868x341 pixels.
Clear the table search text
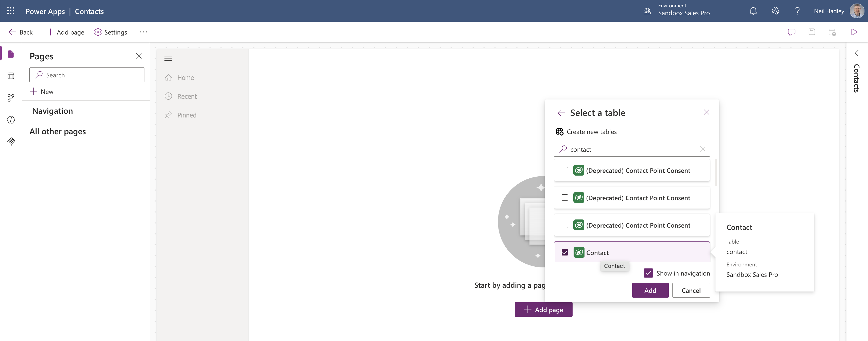[x=702, y=149]
